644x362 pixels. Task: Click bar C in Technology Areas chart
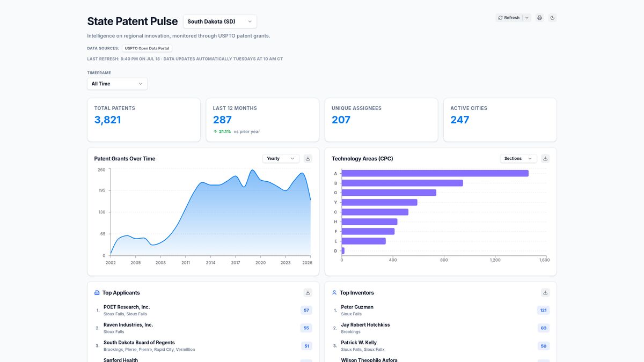[x=375, y=212]
